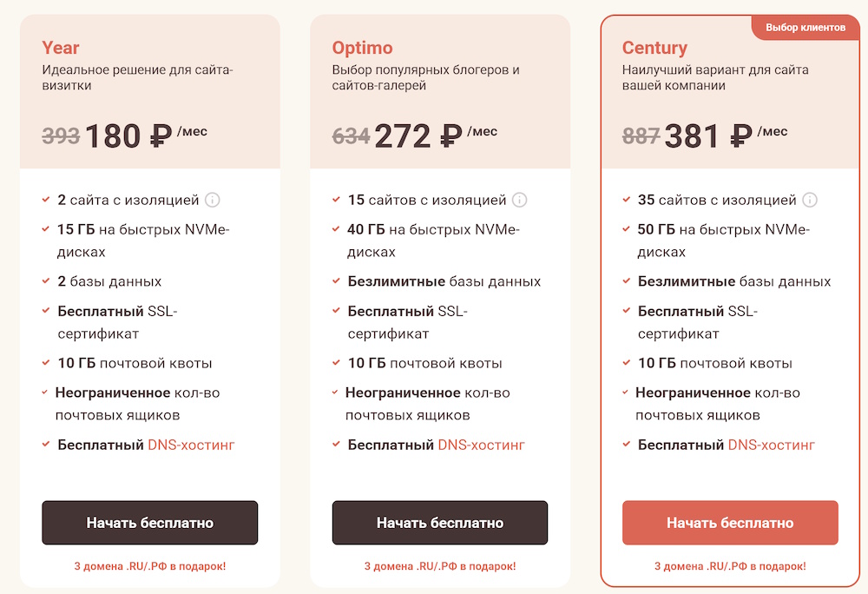Viewport: 868px width, 594px height.
Task: Click "3 домена .RU/.РФ в подарок!" under Century
Action: (730, 566)
